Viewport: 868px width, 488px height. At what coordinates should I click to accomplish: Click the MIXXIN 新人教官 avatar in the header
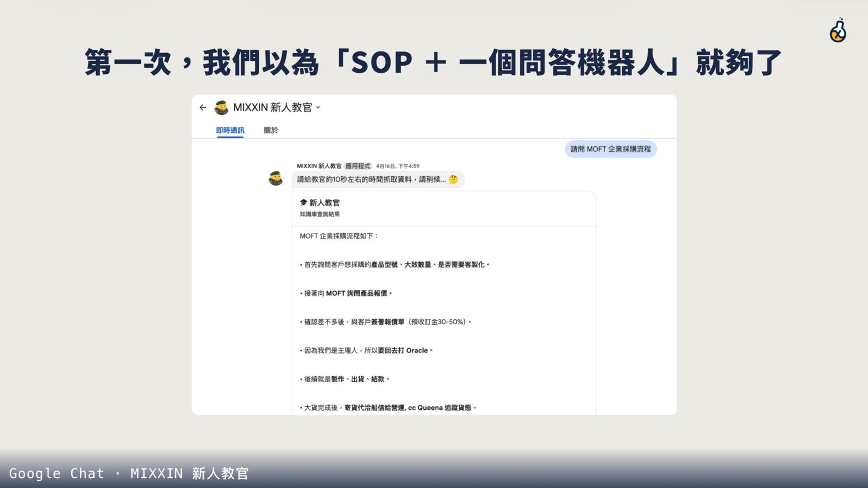[x=221, y=107]
